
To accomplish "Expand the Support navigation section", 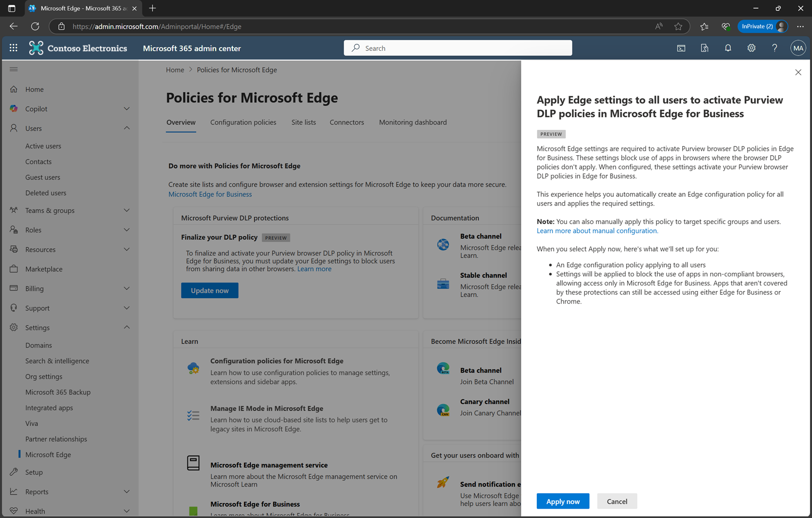I will (126, 308).
